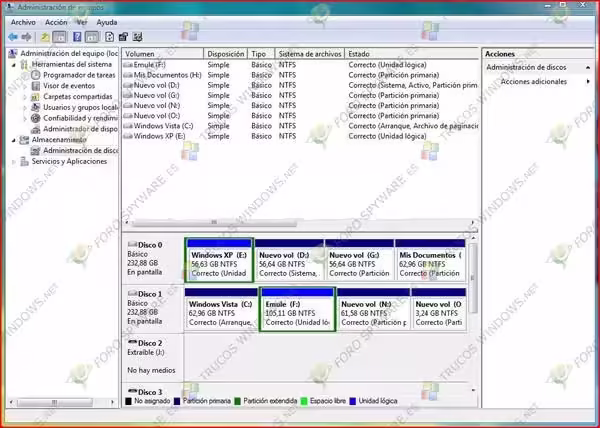Click the Forward arrow in the toolbar
This screenshot has width=600, height=428.
point(26,37)
